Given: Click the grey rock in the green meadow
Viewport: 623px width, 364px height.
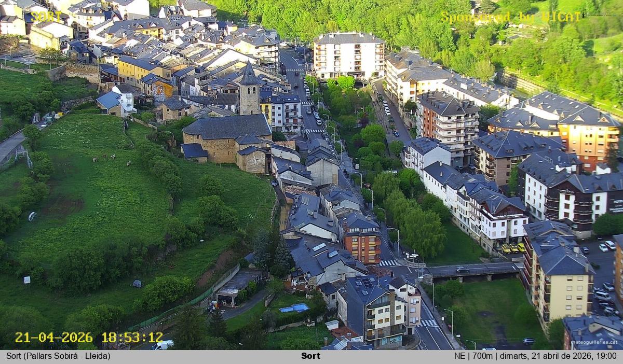Looking at the screenshot, I should coord(137,284).
